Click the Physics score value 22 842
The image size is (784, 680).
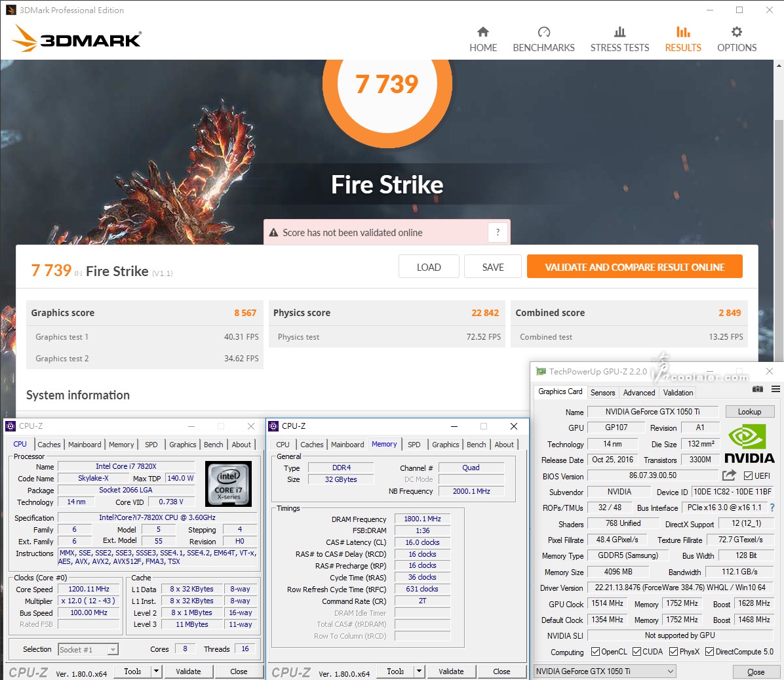(x=485, y=313)
